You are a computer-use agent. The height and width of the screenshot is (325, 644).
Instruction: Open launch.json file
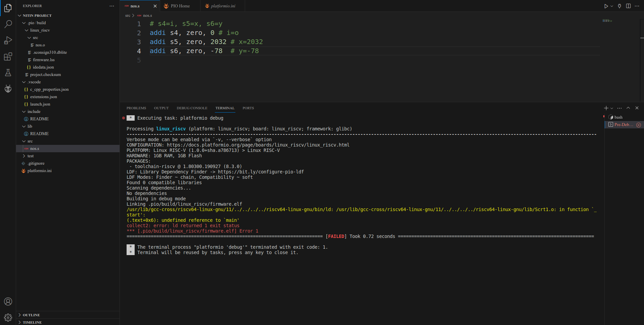[68, 104]
